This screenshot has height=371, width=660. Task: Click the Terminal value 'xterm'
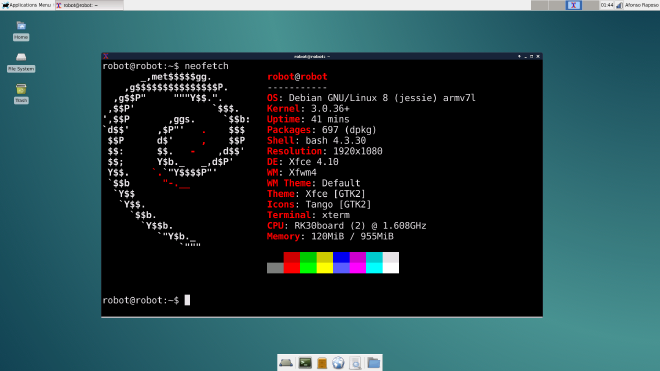tap(335, 215)
